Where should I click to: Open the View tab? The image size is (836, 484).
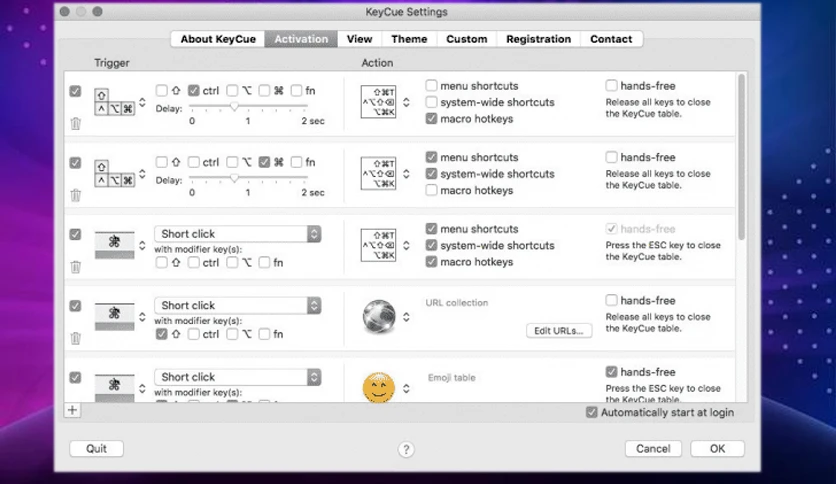coord(359,39)
